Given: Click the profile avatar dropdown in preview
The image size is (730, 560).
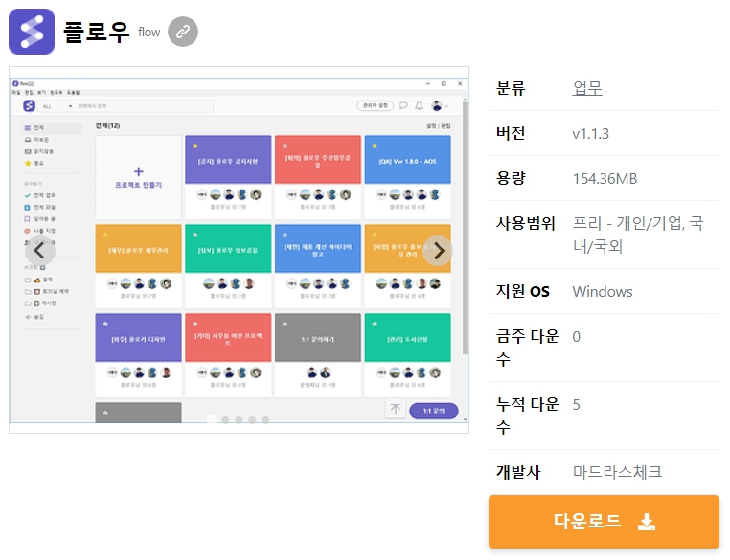Looking at the screenshot, I should click(x=440, y=106).
